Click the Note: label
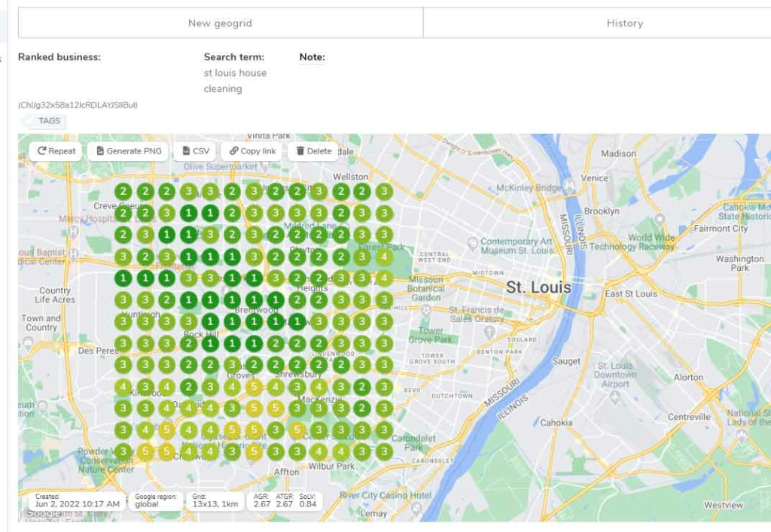This screenshot has height=532, width=771. click(x=312, y=57)
